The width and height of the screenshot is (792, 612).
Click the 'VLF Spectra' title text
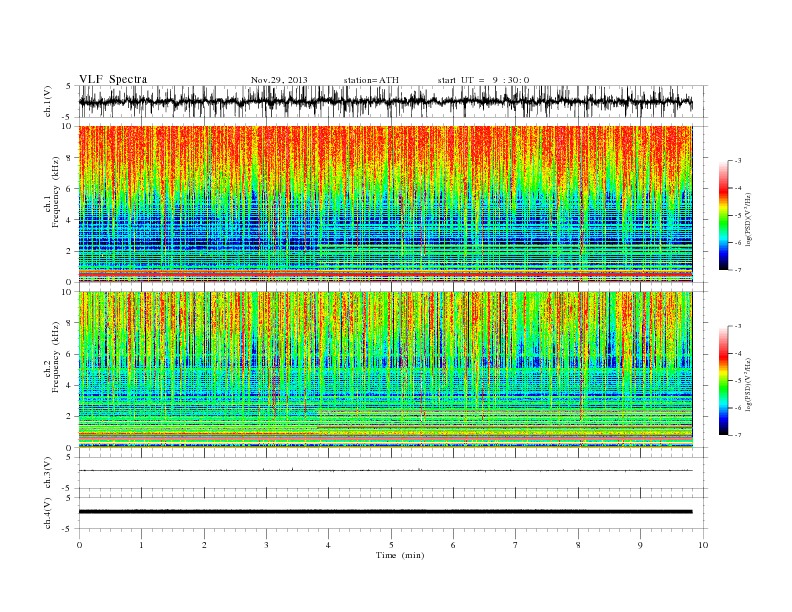pos(113,79)
